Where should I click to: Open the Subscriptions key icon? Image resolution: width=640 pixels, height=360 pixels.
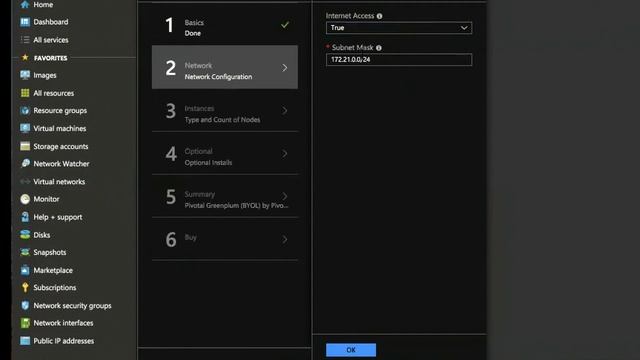click(25, 288)
